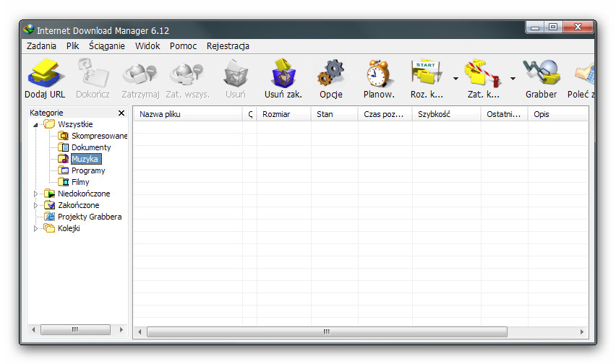
Task: Click the Usuń zak. toolbar icon
Action: coord(283,74)
